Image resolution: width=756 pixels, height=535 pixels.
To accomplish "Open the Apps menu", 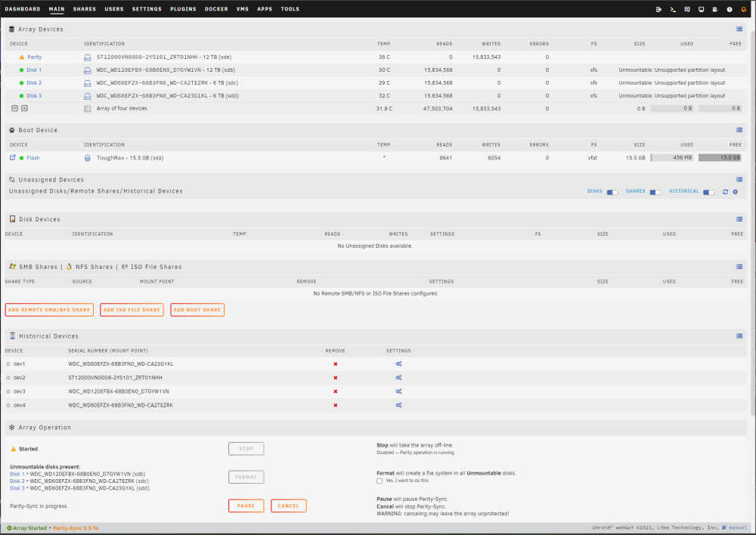I will coord(265,9).
